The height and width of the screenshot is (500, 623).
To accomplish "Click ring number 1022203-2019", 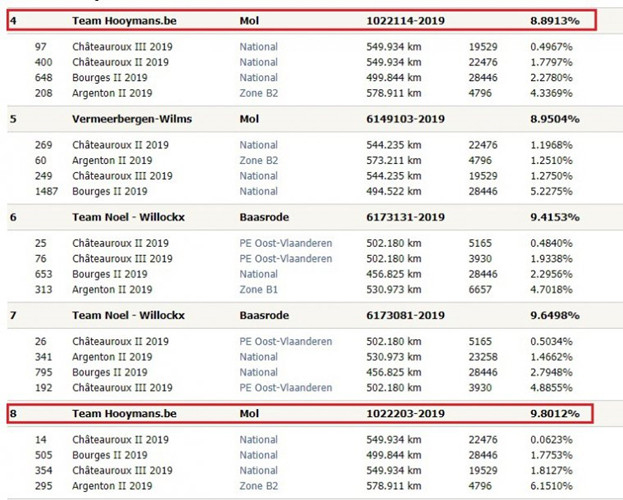I will click(x=405, y=412).
